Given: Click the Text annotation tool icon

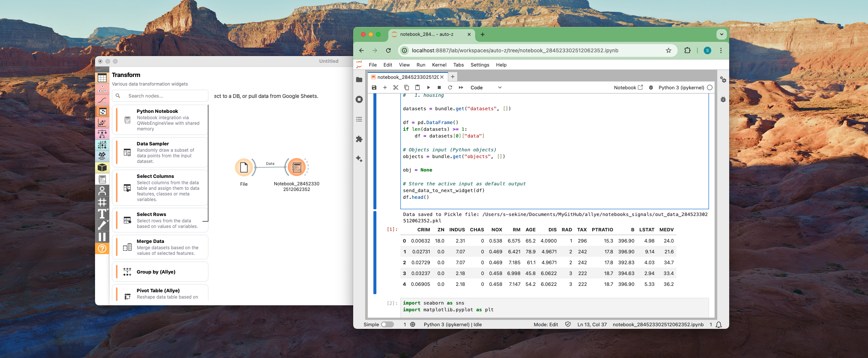Looking at the screenshot, I should (102, 214).
